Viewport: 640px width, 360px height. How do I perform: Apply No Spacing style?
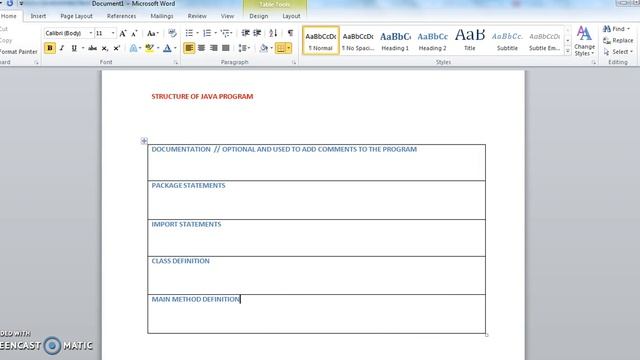[358, 40]
